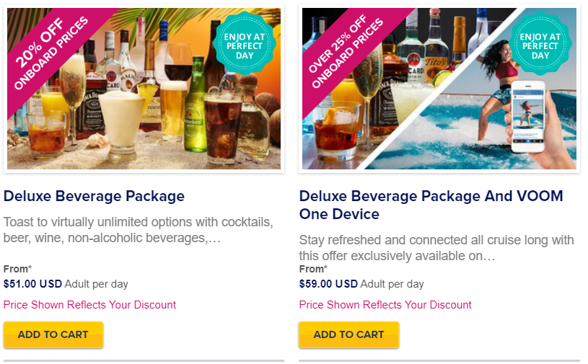Click the smartphone image in the VOOM photo
588x364 pixels.
coord(528,116)
